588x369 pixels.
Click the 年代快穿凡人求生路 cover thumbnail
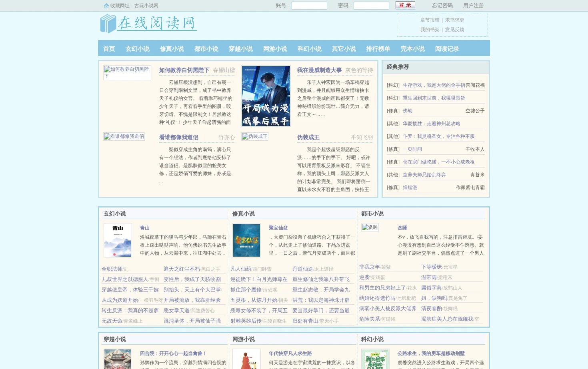coord(246,359)
